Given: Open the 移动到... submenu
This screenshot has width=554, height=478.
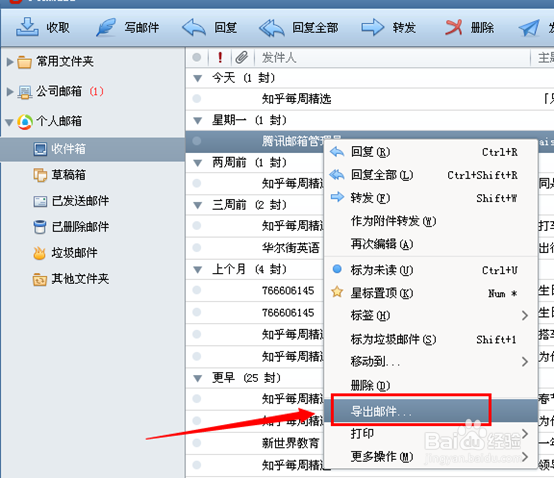Looking at the screenshot, I should (431, 361).
